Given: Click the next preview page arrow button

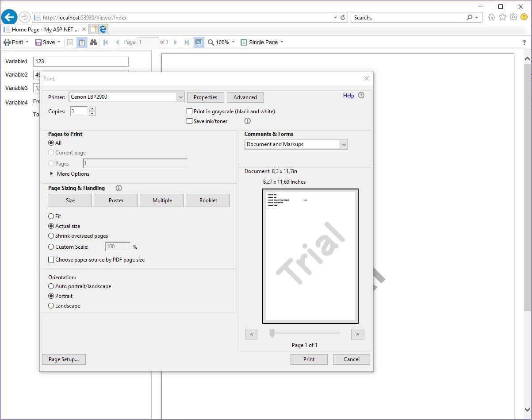Looking at the screenshot, I should coord(358,334).
